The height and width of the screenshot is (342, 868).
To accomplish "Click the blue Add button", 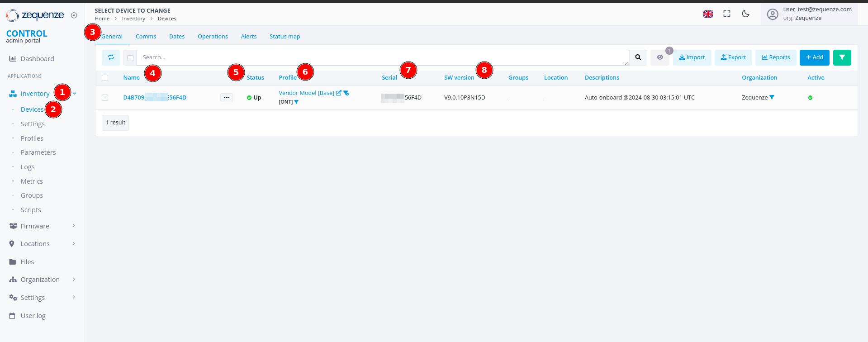I will point(814,57).
